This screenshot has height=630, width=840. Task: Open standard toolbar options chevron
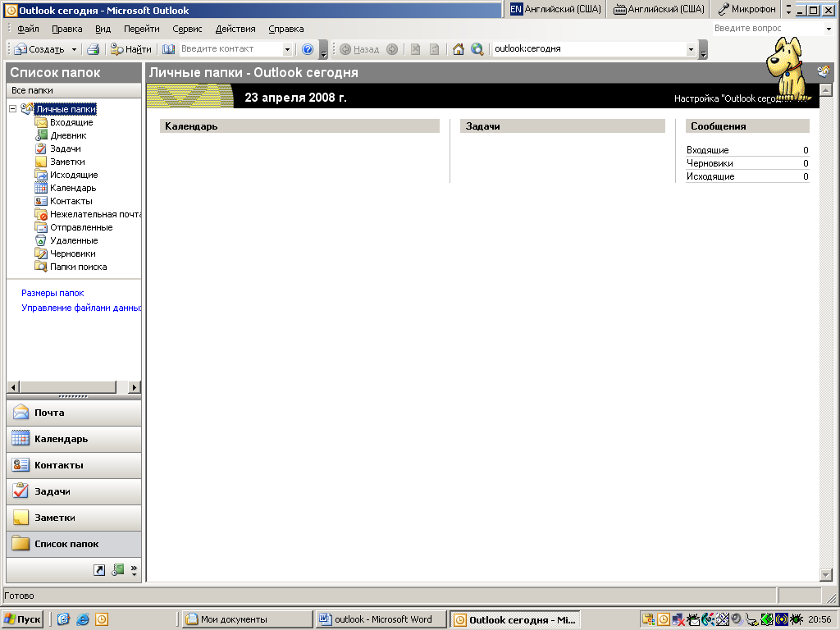pyautogui.click(x=323, y=50)
